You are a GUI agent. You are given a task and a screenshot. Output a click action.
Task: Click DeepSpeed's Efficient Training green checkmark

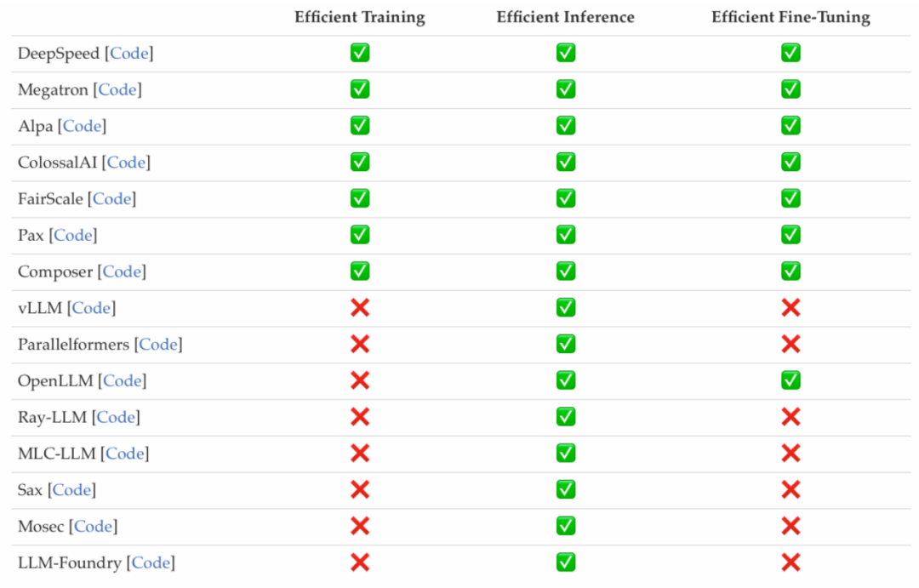pyautogui.click(x=360, y=53)
